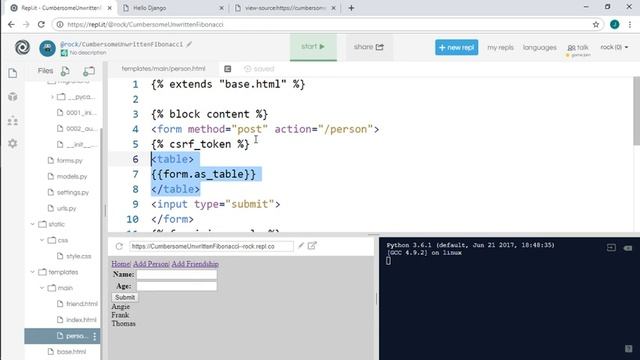Expand the __pycache__ folder
Viewport: 640px width, 360px height.
point(52,97)
